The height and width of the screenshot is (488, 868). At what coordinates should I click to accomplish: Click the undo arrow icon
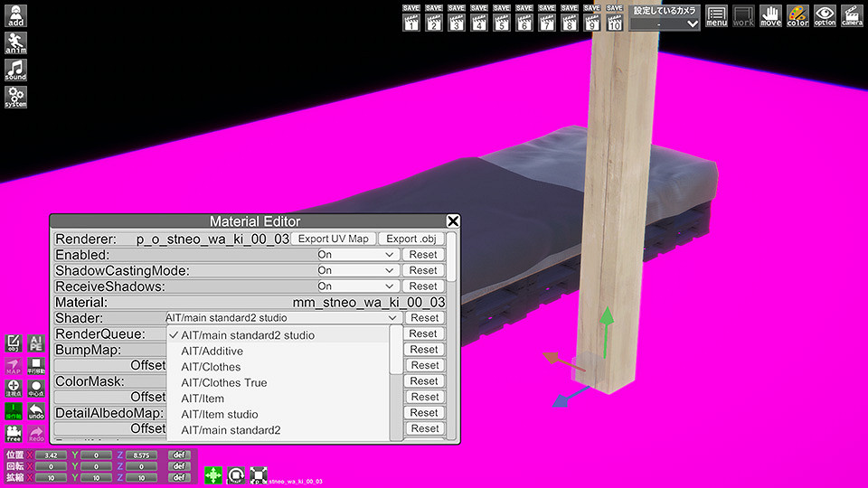click(36, 412)
